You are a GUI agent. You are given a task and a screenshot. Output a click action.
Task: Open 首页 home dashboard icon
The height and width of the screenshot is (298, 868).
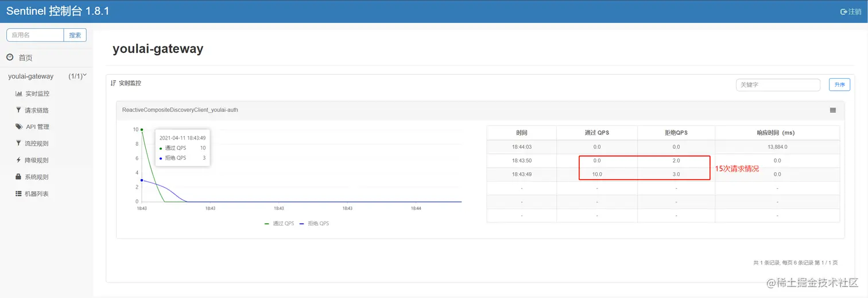point(10,57)
